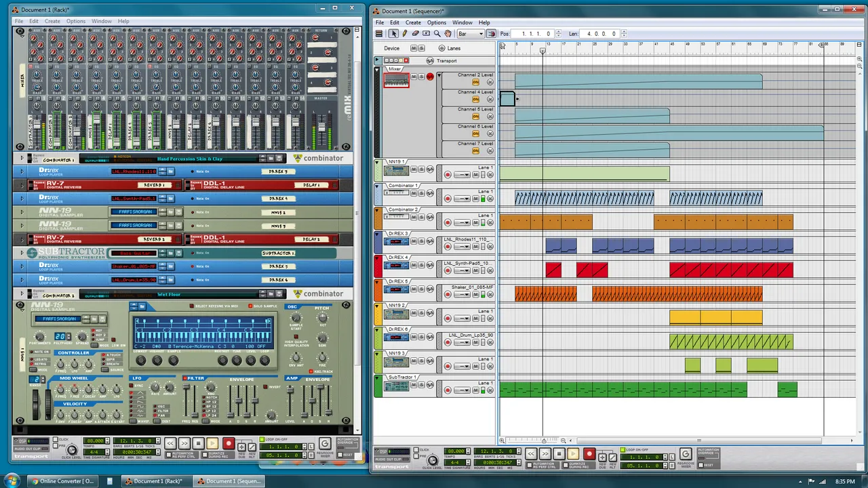868x488 pixels.
Task: Expand the Transport track
Action: (377, 61)
